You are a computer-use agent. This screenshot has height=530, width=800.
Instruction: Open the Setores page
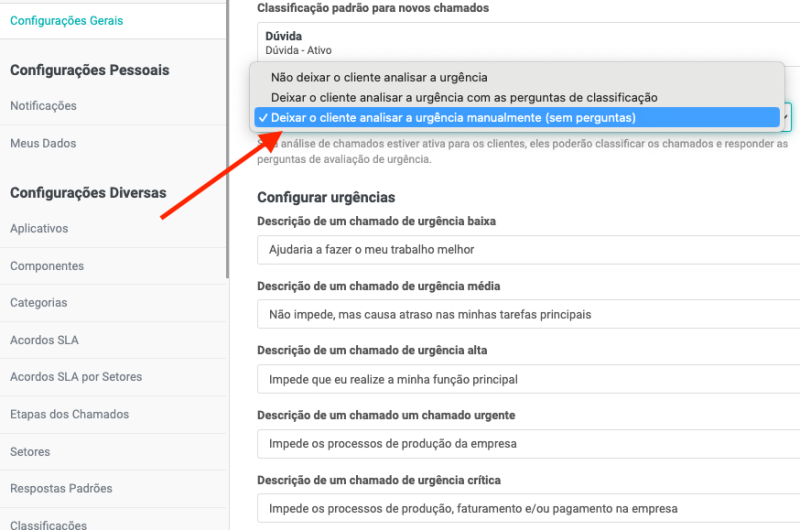pos(30,452)
